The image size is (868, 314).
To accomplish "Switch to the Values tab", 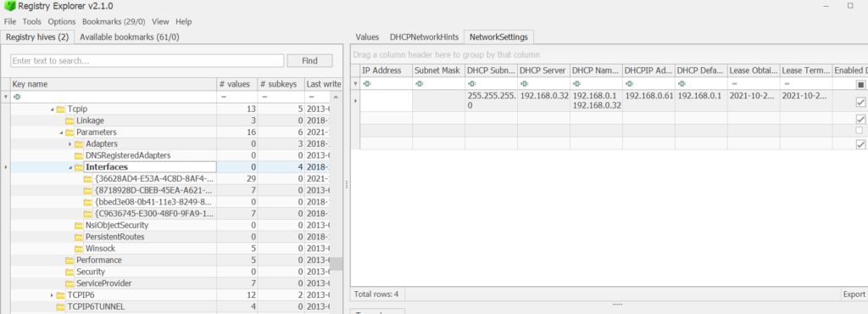I will point(367,37).
